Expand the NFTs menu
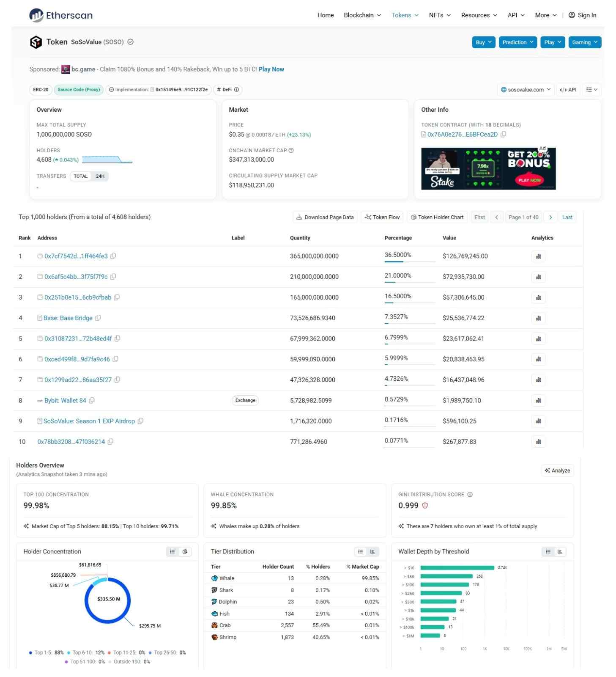The image size is (616, 677). coord(440,15)
